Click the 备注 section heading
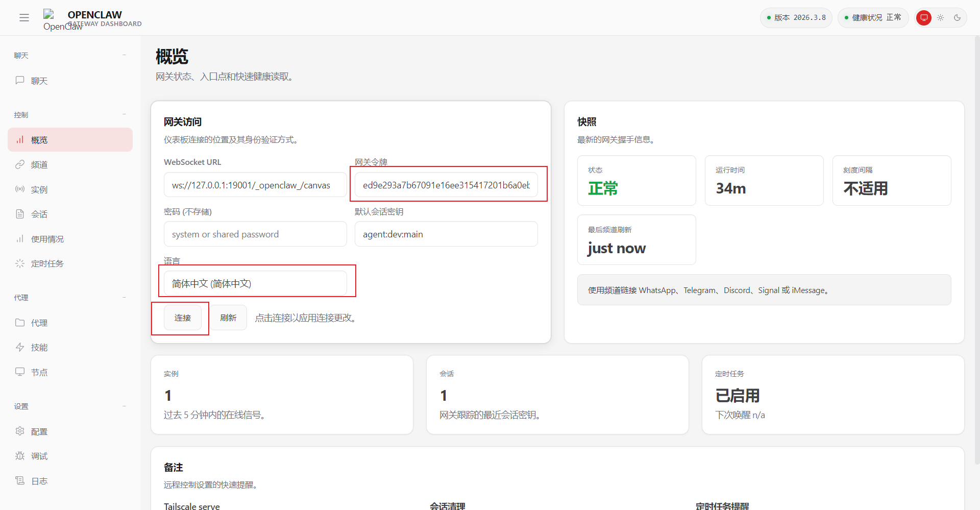The height and width of the screenshot is (510, 980). tap(174, 468)
